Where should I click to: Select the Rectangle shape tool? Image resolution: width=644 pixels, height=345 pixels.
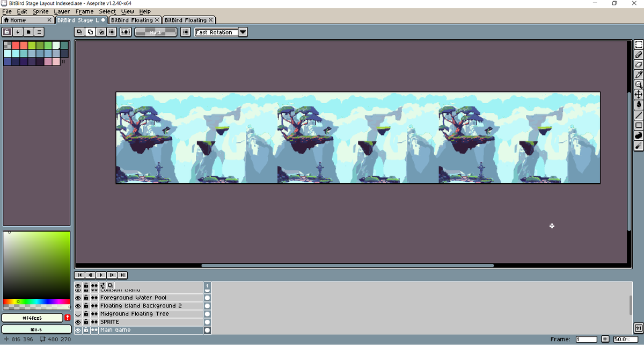click(x=639, y=125)
